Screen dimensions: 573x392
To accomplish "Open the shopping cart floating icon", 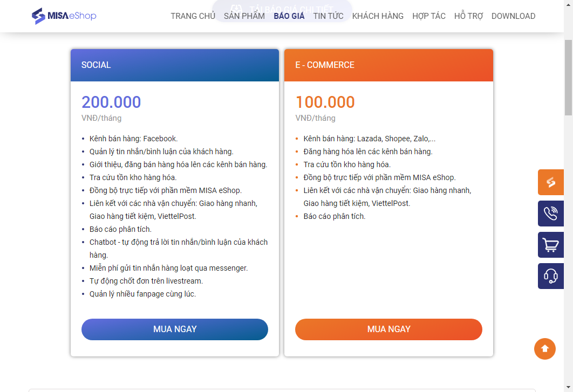I will (x=550, y=245).
